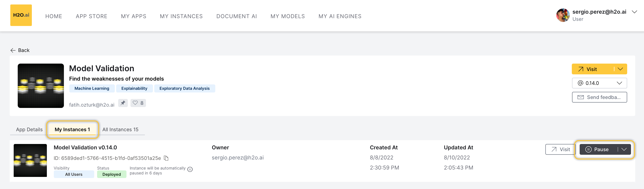Click the back arrow icon
The height and width of the screenshot is (189, 644).
13,50
